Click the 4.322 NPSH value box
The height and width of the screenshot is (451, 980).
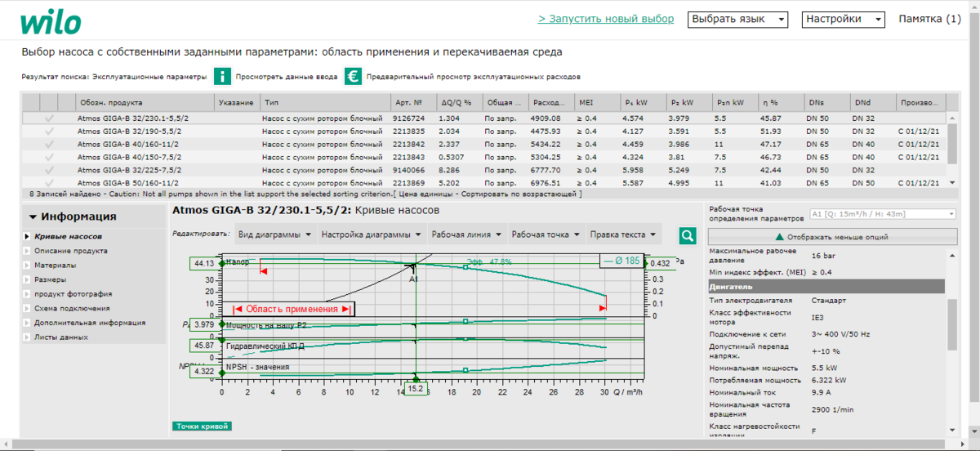(x=204, y=371)
